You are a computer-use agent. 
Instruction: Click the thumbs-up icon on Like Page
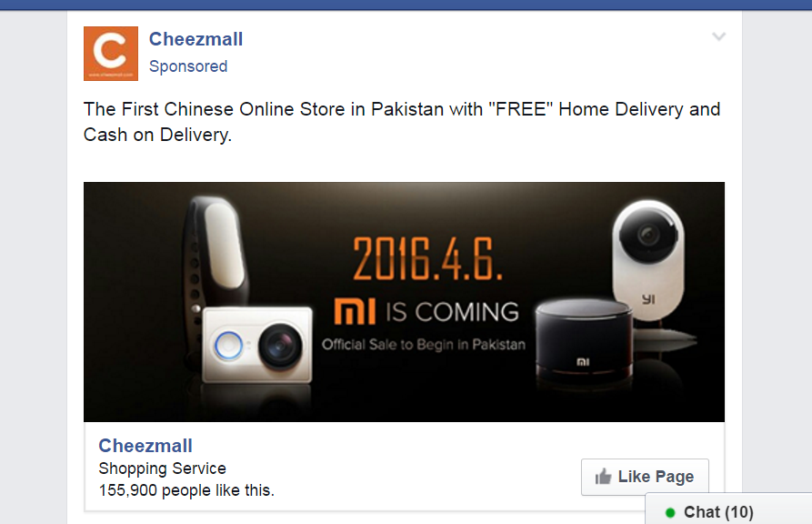[603, 477]
